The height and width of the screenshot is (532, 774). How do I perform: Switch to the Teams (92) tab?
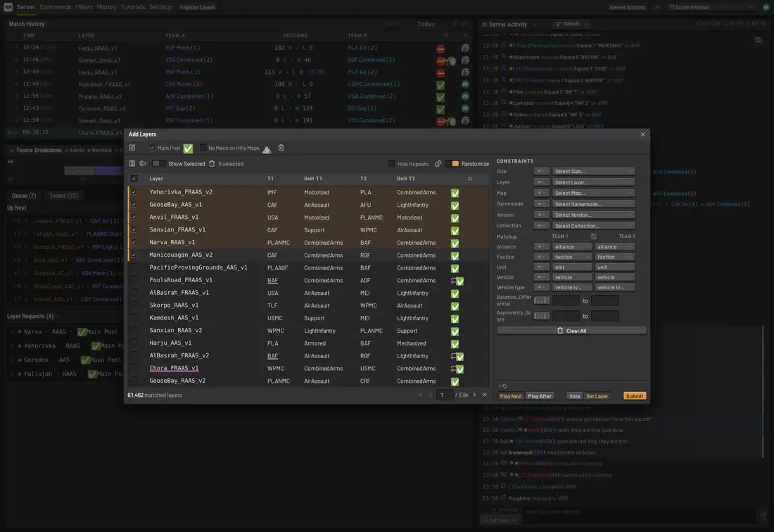63,196
